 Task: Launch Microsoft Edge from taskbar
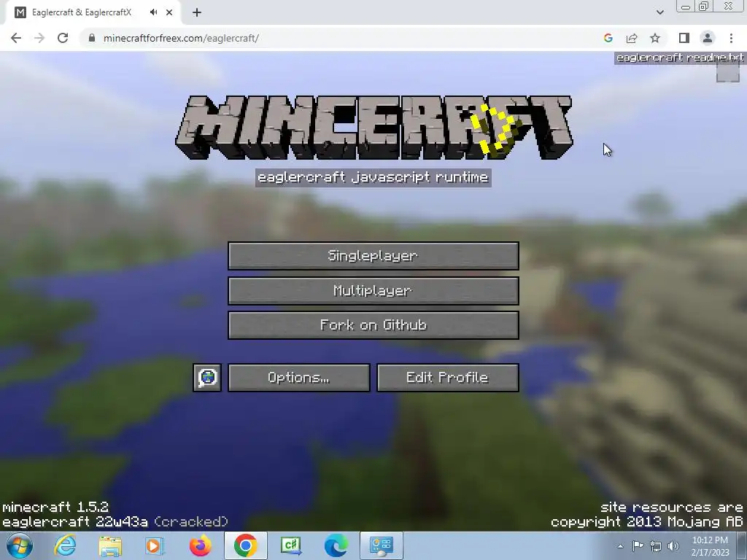(x=336, y=545)
